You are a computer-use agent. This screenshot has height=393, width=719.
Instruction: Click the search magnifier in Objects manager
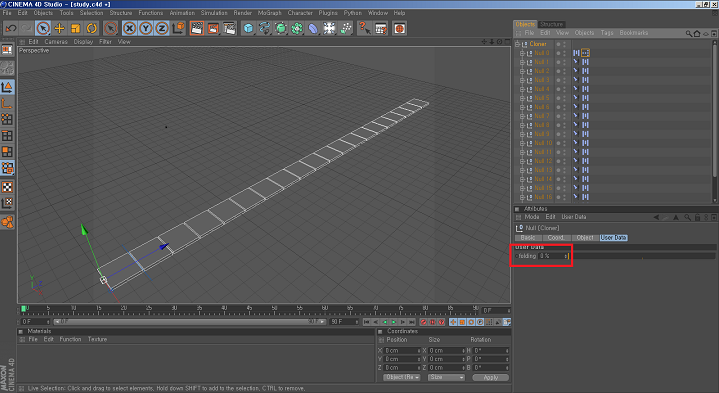pos(689,33)
